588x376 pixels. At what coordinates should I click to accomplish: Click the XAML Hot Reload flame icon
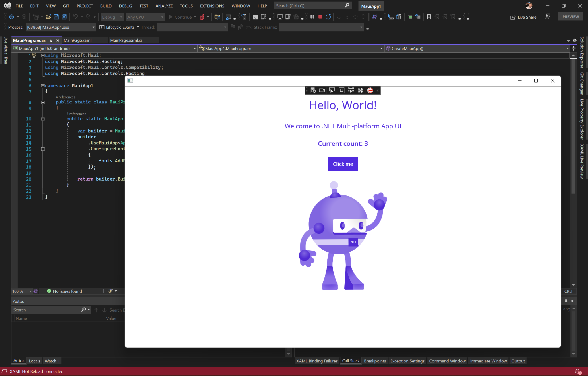pos(203,17)
